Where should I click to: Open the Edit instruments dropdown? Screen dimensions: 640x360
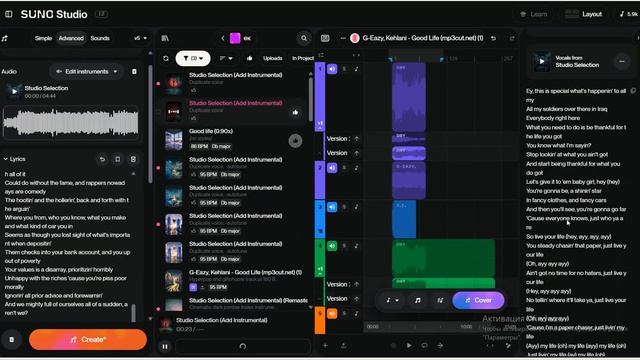click(x=87, y=71)
